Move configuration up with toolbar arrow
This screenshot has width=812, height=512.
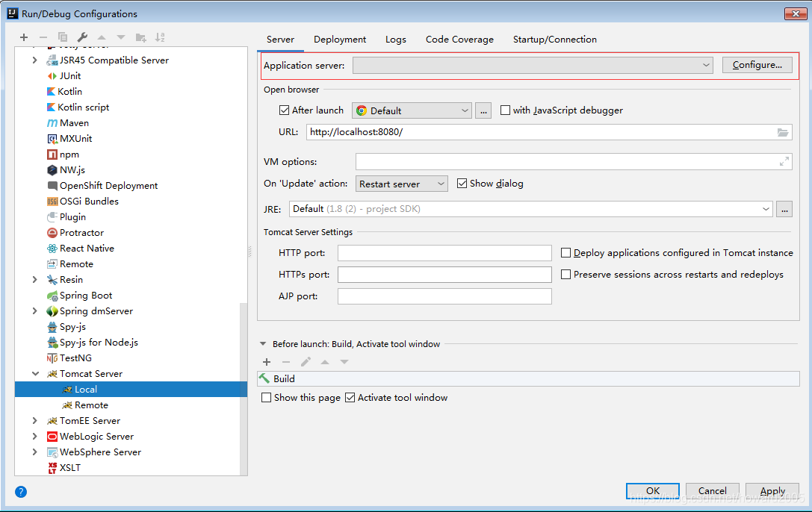(102, 37)
